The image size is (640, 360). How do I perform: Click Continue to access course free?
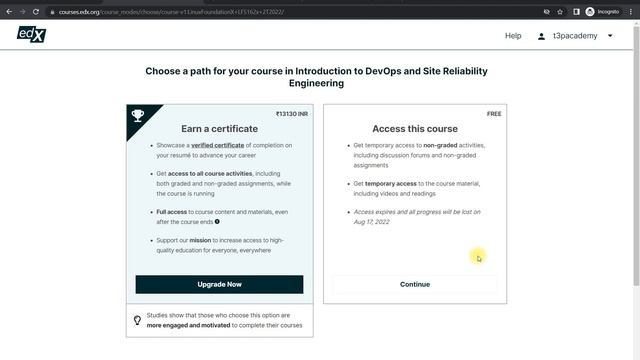pyautogui.click(x=415, y=284)
